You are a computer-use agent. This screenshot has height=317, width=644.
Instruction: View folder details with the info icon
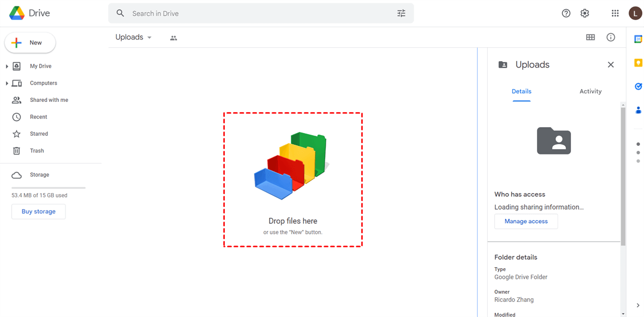point(610,37)
